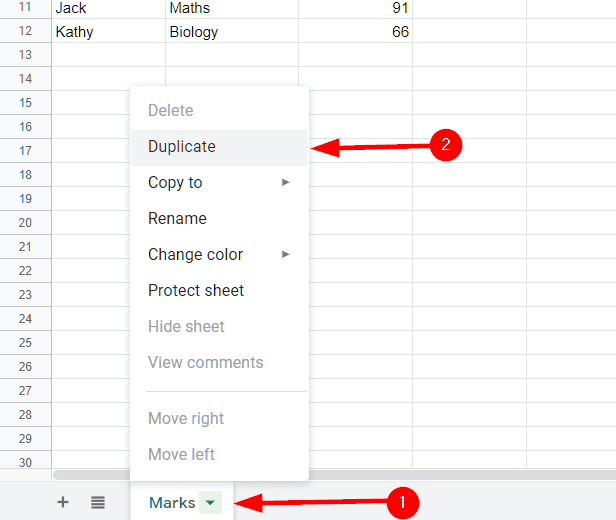Select the cell containing Jack
Image resolution: width=616 pixels, height=520 pixels.
coord(108,8)
